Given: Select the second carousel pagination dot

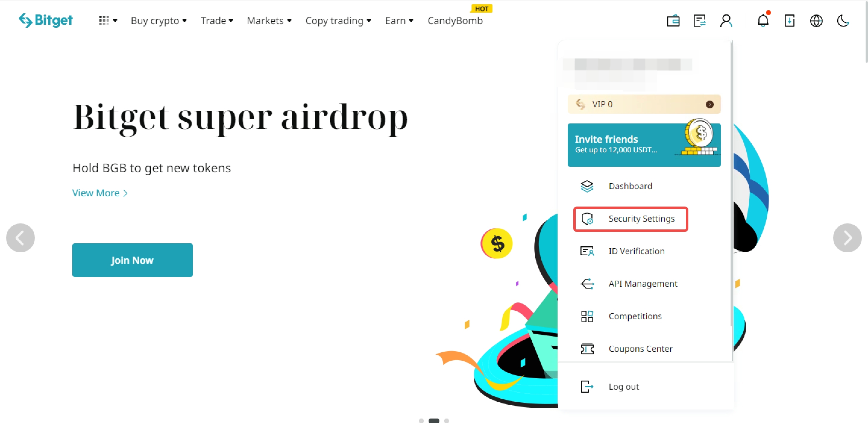Looking at the screenshot, I should (434, 421).
